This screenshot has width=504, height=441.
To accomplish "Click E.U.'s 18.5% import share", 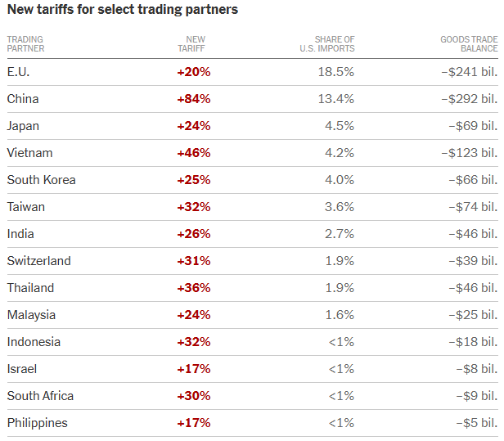I will coord(336,72).
